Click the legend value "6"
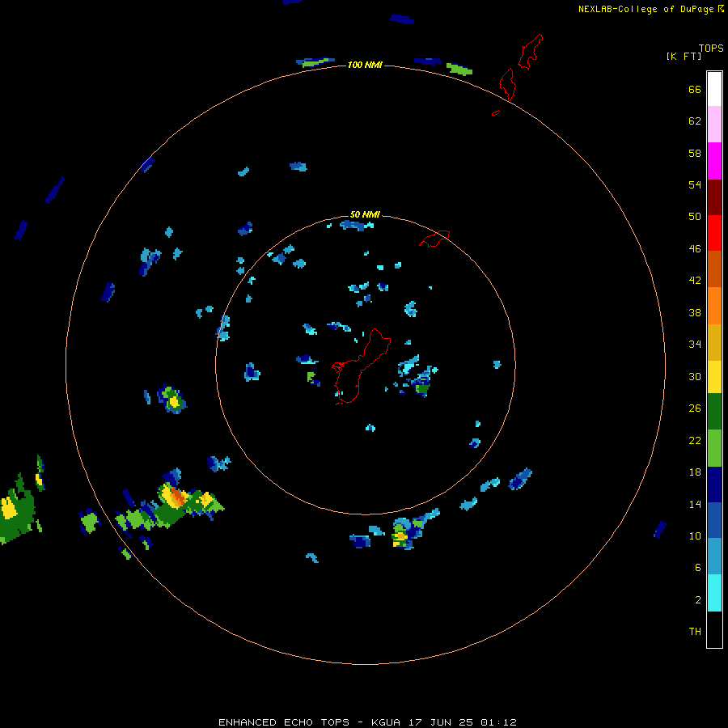 (x=698, y=568)
